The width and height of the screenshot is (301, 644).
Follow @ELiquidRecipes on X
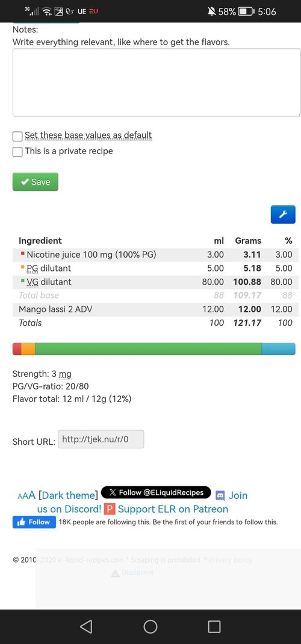pyautogui.click(x=156, y=492)
